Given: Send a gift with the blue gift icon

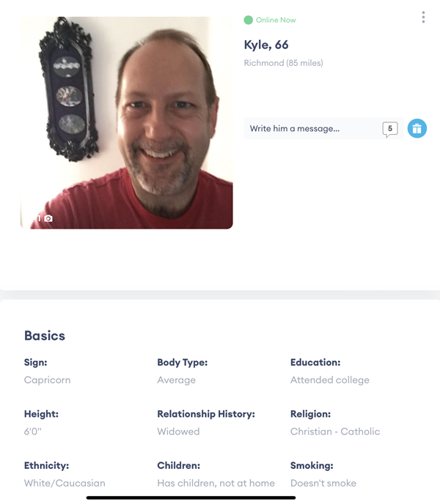Looking at the screenshot, I should coord(417,129).
